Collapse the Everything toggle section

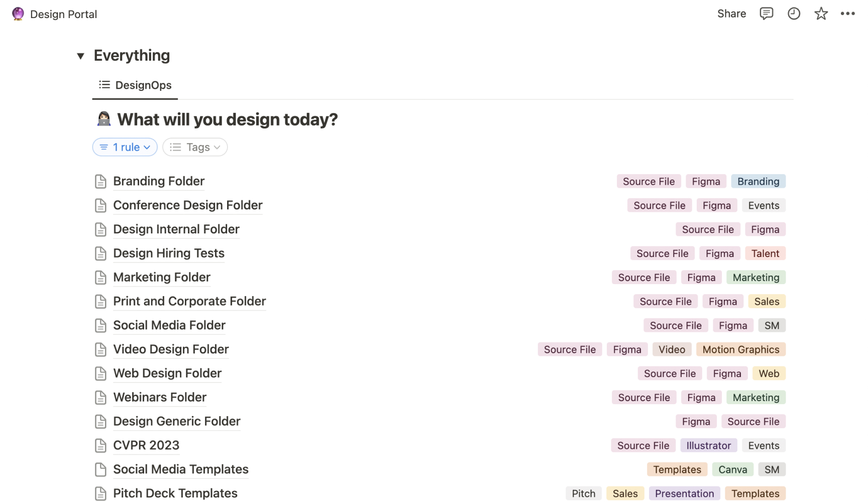(80, 56)
